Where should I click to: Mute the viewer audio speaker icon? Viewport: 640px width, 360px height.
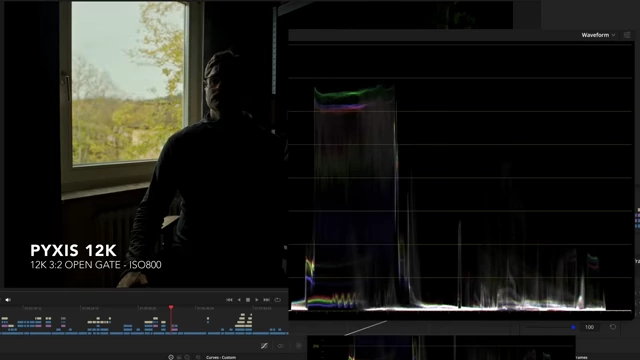pos(7,300)
